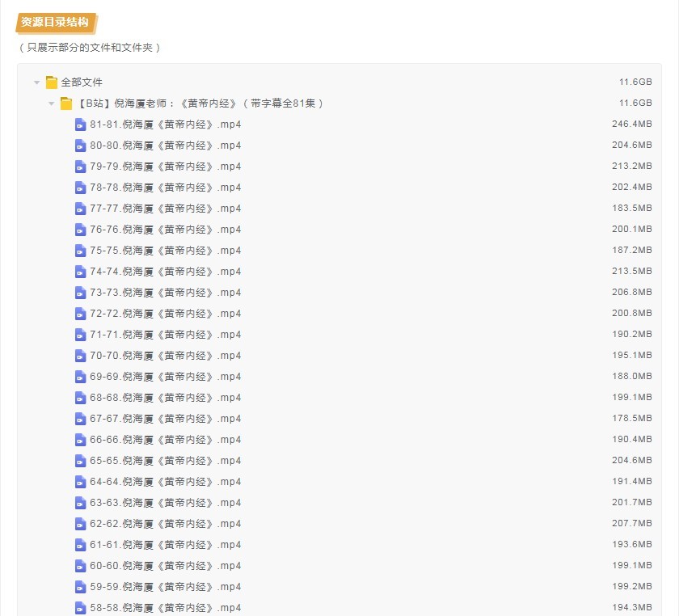
Task: Select file name 63-63.倪海厦《黄帝内经》.mp4
Action: (x=166, y=503)
